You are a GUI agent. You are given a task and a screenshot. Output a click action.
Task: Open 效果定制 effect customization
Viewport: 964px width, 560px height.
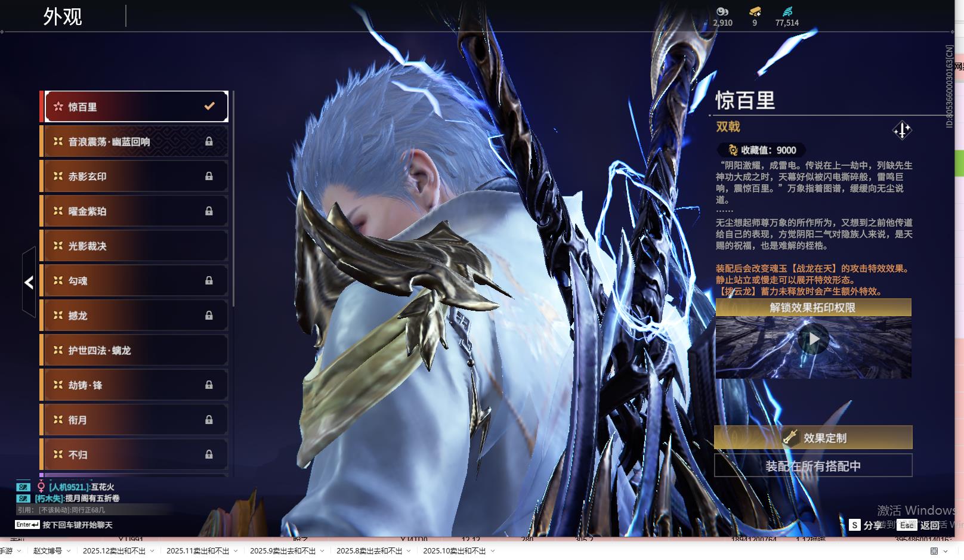coord(813,438)
